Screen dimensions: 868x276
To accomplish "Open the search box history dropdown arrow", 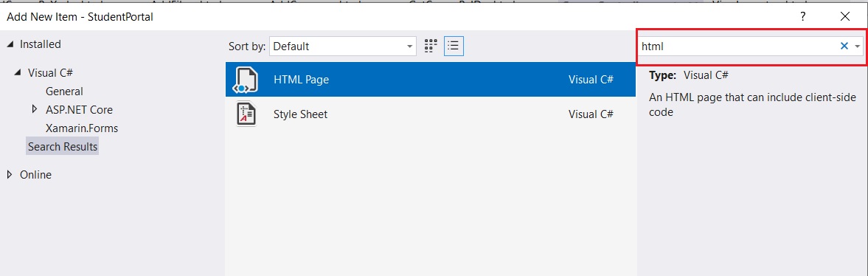I will coord(858,46).
